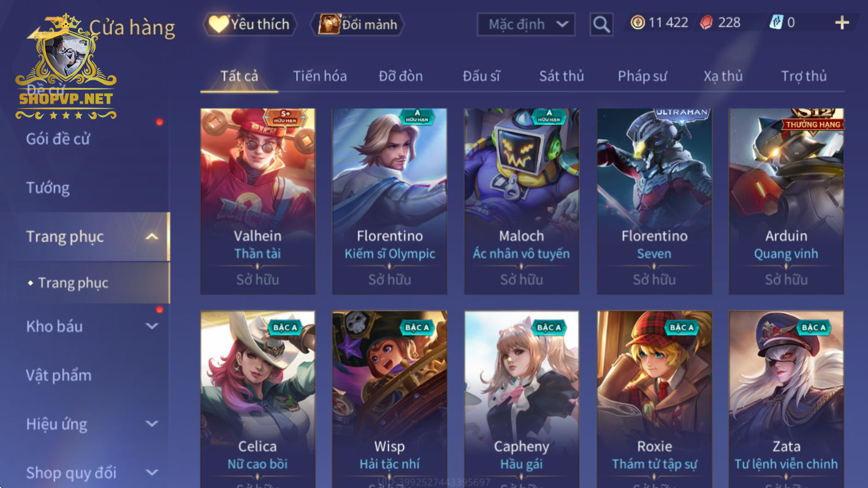Open Gói đề cử in sidebar
Image resolution: width=868 pixels, height=488 pixels.
pyautogui.click(x=58, y=139)
